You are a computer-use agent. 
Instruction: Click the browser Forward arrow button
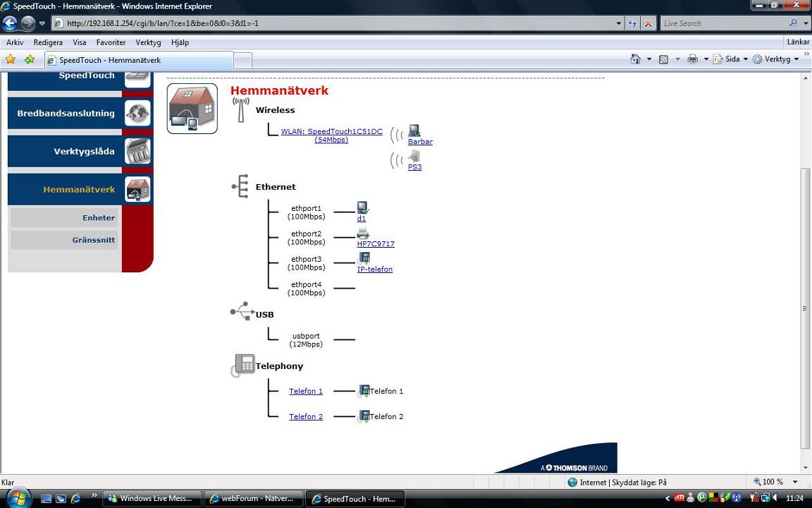coord(28,23)
